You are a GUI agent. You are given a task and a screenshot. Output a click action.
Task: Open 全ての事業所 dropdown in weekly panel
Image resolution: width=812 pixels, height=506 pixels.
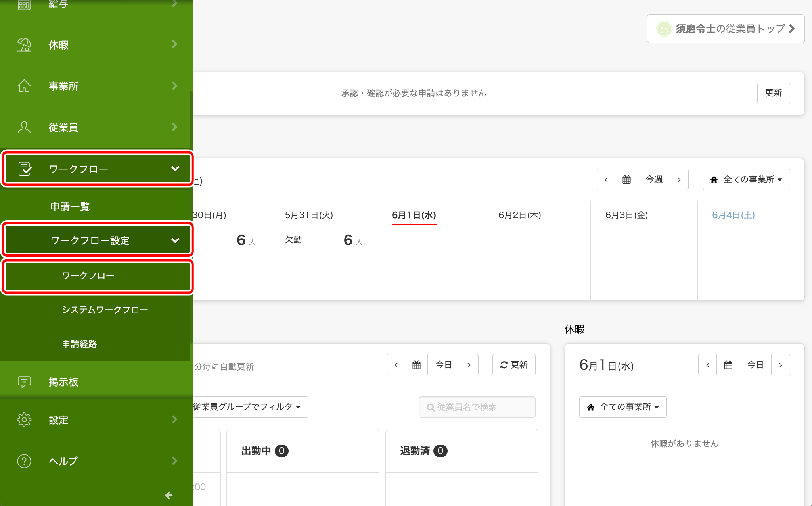[746, 179]
